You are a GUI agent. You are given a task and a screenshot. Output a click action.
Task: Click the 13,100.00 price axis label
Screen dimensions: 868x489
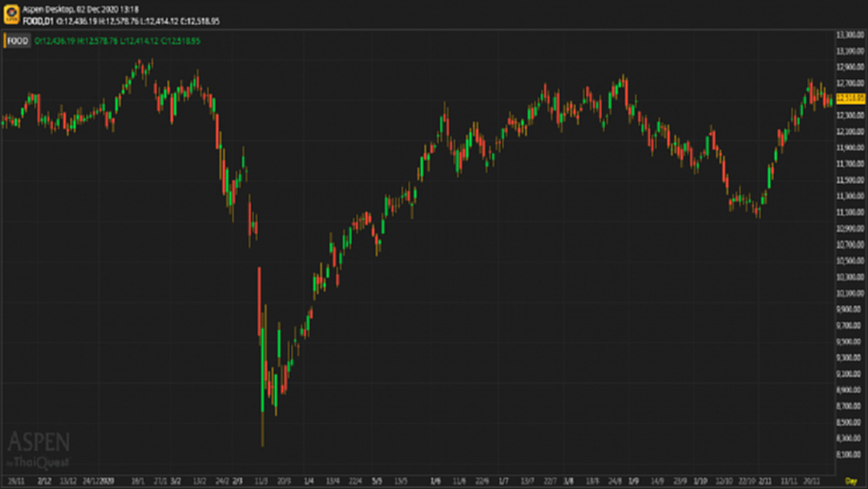pyautogui.click(x=851, y=51)
